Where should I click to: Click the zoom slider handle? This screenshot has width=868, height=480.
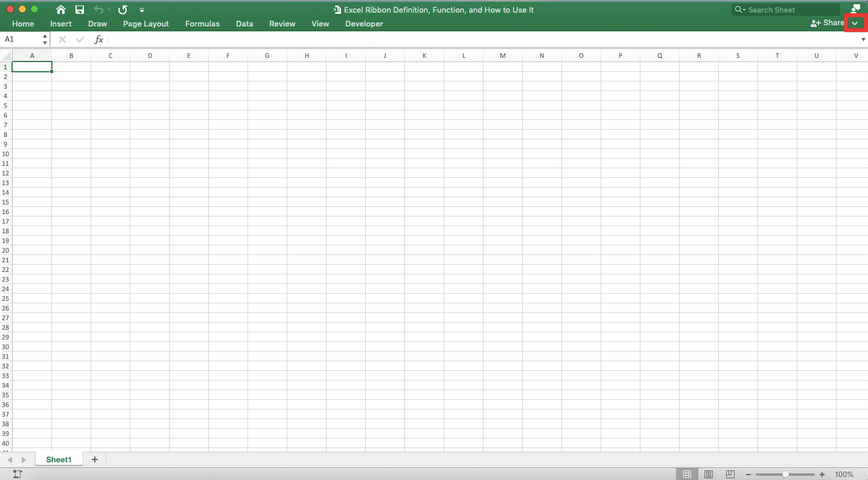pos(785,475)
